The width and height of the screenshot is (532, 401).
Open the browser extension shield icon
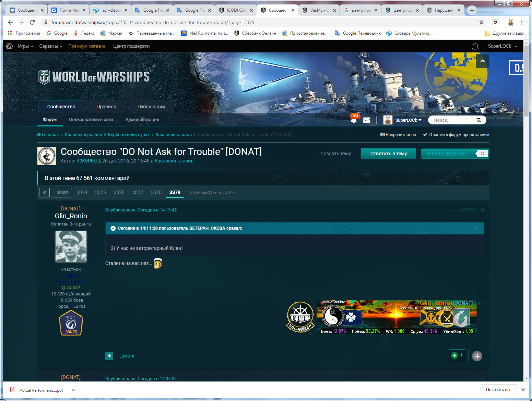pos(495,22)
